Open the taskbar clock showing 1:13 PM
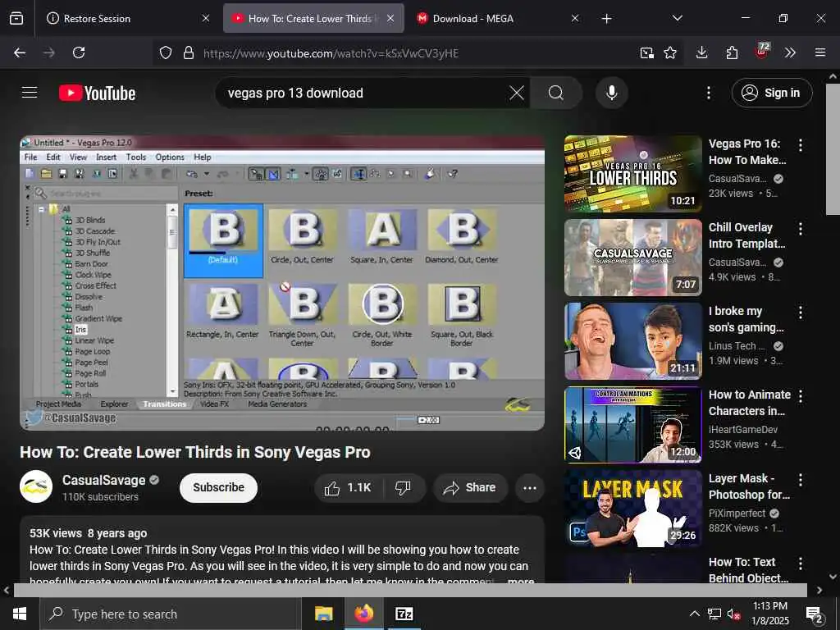The height and width of the screenshot is (630, 840). coord(769,614)
